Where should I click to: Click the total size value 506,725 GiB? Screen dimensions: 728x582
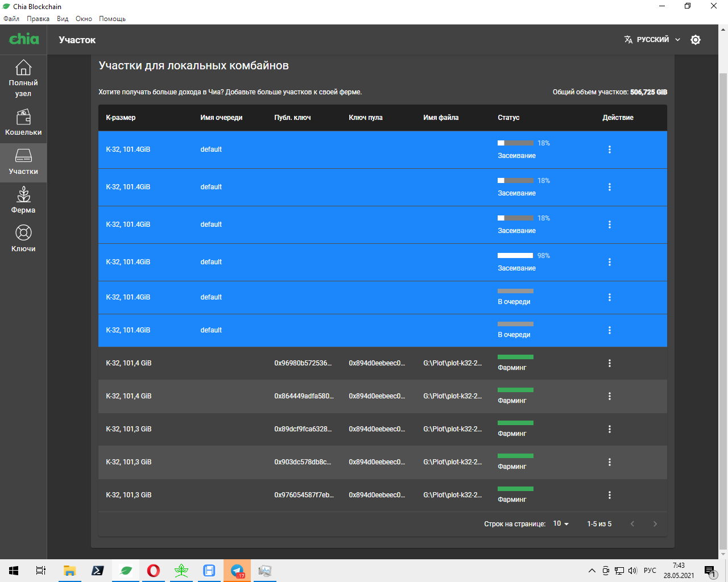click(x=648, y=92)
